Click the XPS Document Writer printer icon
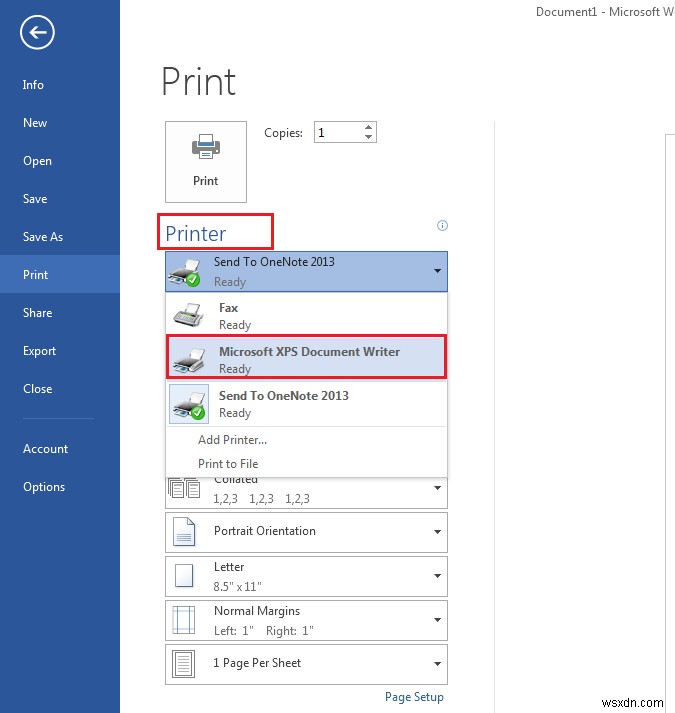This screenshot has height=713, width=675. pyautogui.click(x=188, y=360)
